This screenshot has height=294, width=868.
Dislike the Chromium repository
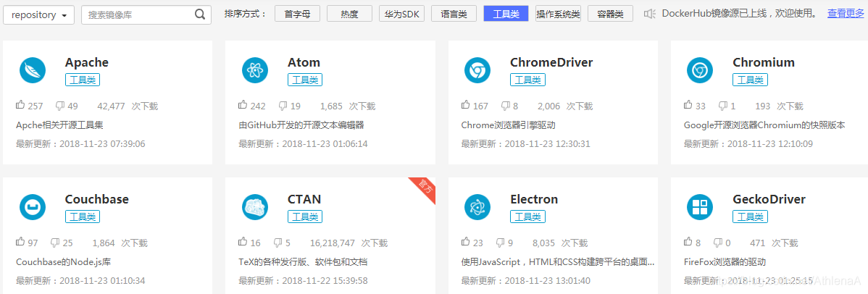(723, 105)
